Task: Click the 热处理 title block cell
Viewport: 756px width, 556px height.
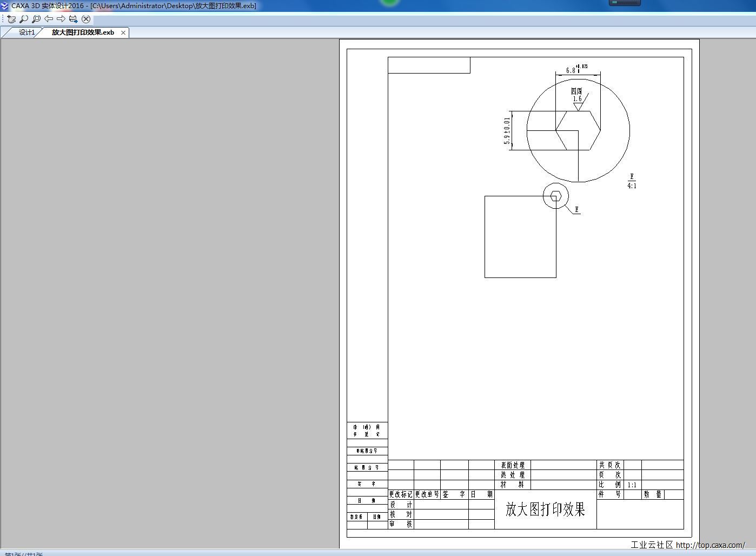Action: [513, 475]
